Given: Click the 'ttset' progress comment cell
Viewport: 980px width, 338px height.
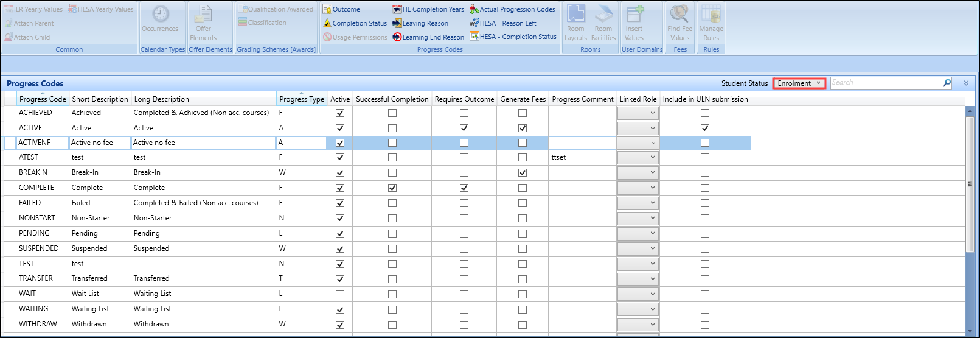Looking at the screenshot, I should pyautogui.click(x=582, y=157).
